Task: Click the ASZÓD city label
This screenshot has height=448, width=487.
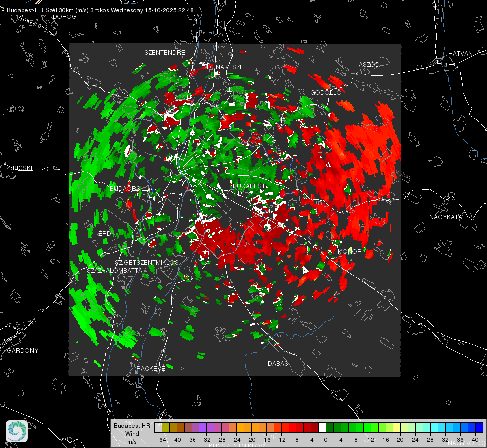Action: tap(369, 65)
